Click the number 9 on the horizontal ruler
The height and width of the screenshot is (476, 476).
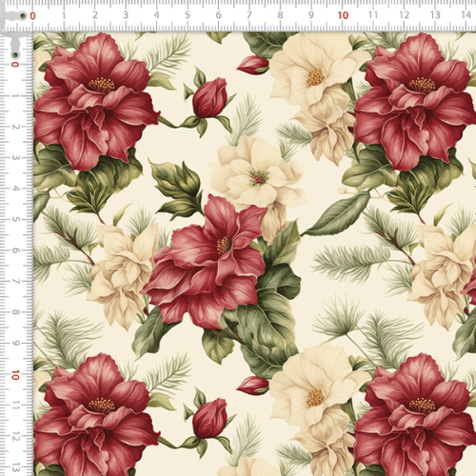click(311, 15)
